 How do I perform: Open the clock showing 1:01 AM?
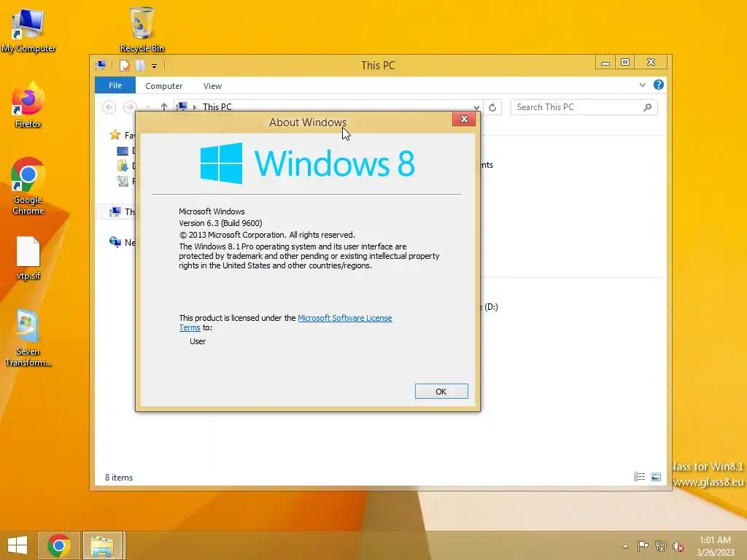pos(715,540)
